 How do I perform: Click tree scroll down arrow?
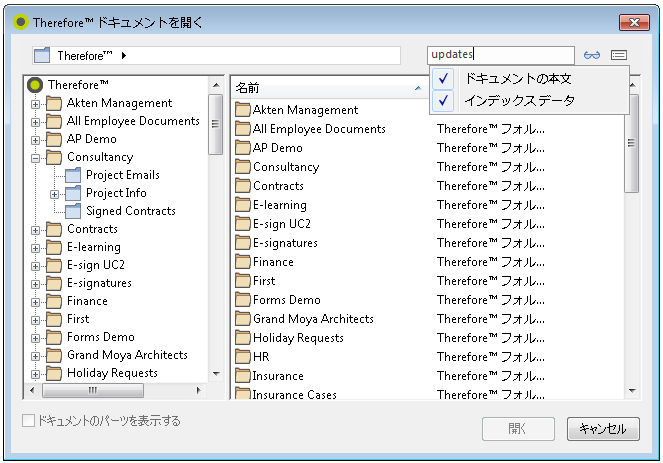click(x=216, y=374)
